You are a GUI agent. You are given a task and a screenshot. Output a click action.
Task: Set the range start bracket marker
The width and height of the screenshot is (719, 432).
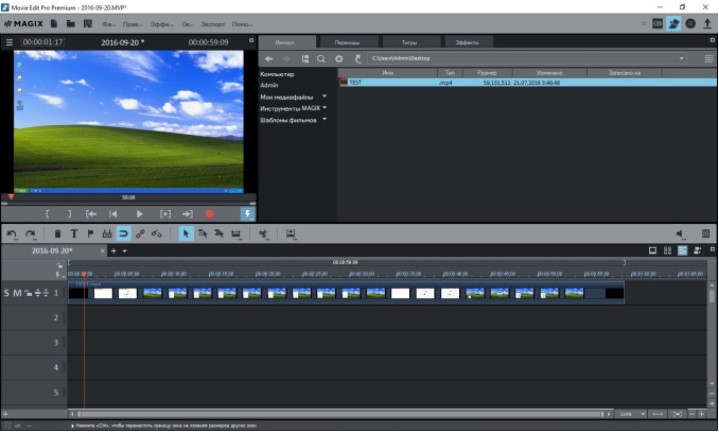tap(47, 214)
